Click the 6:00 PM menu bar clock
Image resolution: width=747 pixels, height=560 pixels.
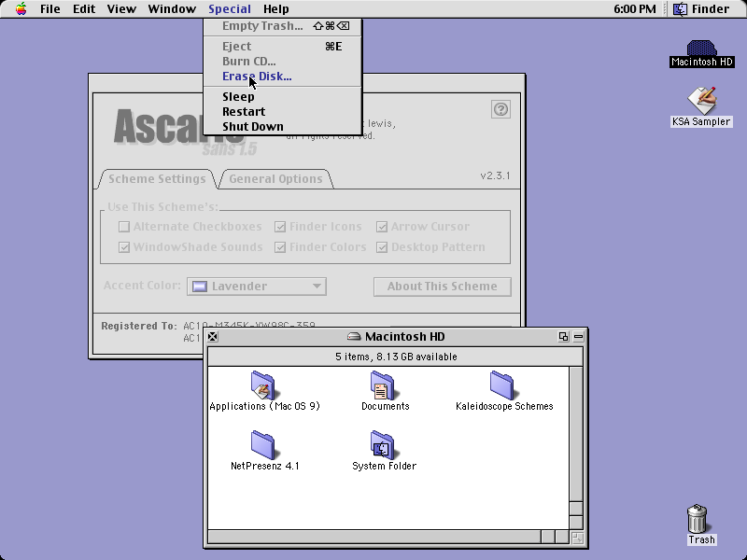pyautogui.click(x=635, y=8)
